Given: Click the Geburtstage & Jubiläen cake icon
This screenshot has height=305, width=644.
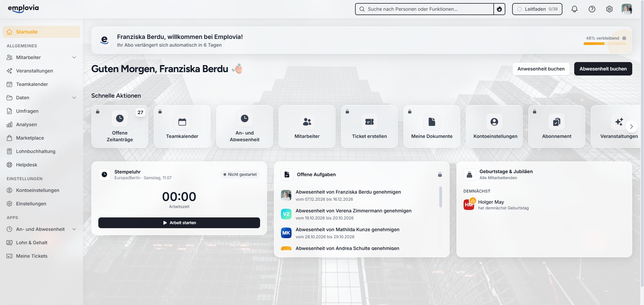Looking at the screenshot, I should pyautogui.click(x=469, y=174).
